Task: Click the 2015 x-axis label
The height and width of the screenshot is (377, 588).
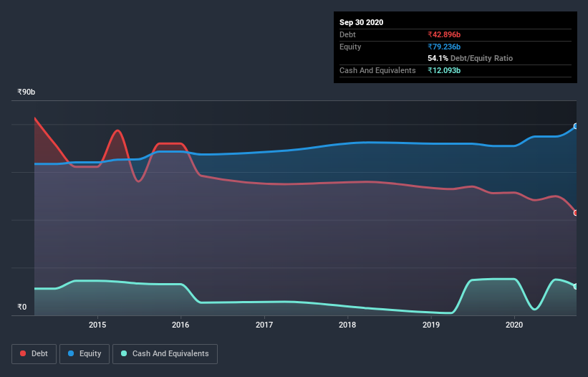Action: pyautogui.click(x=97, y=325)
